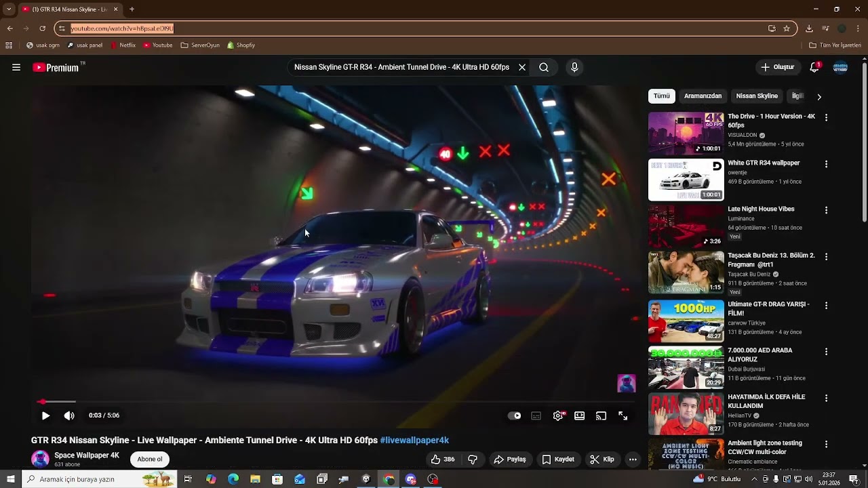Open Ultimate GT-R DRAG YARIŞI video title

(x=768, y=308)
